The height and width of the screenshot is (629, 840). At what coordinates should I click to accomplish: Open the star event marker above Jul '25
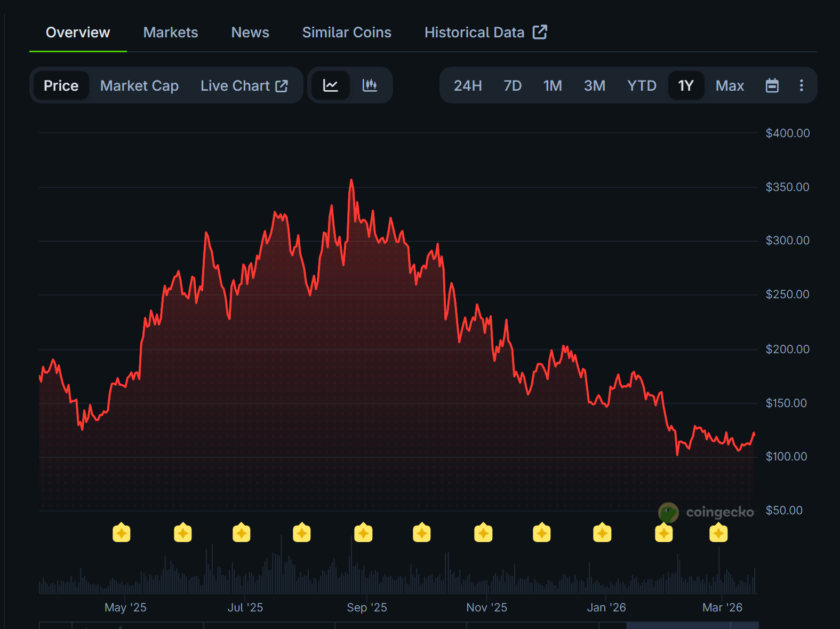pyautogui.click(x=242, y=532)
